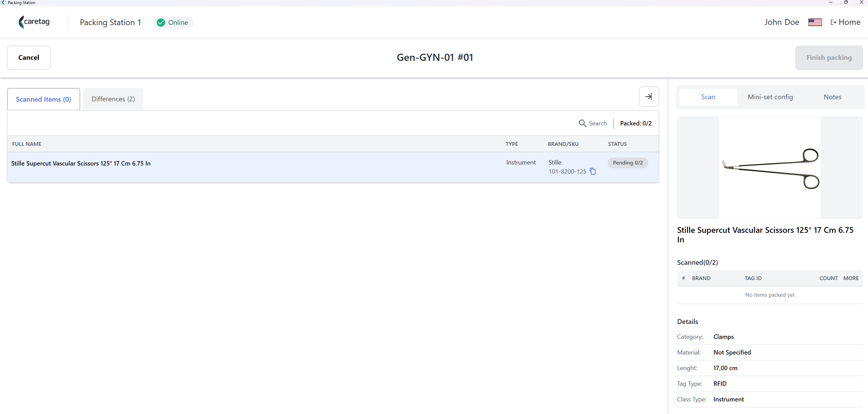The height and width of the screenshot is (414, 868).
Task: Collapse the side panel with arrow icon
Action: [649, 97]
